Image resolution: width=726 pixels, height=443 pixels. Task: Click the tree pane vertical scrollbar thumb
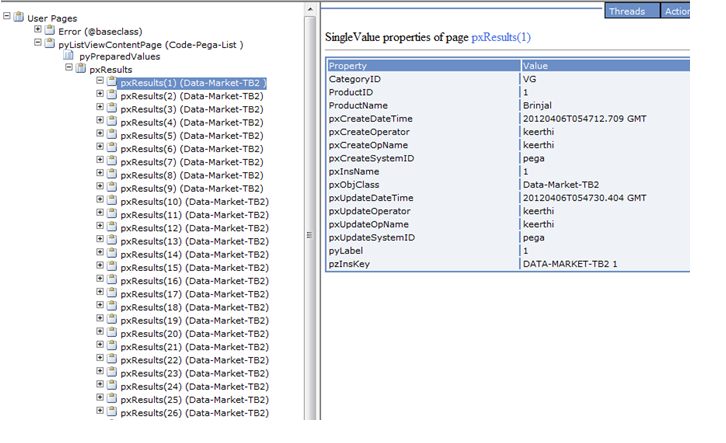click(310, 218)
